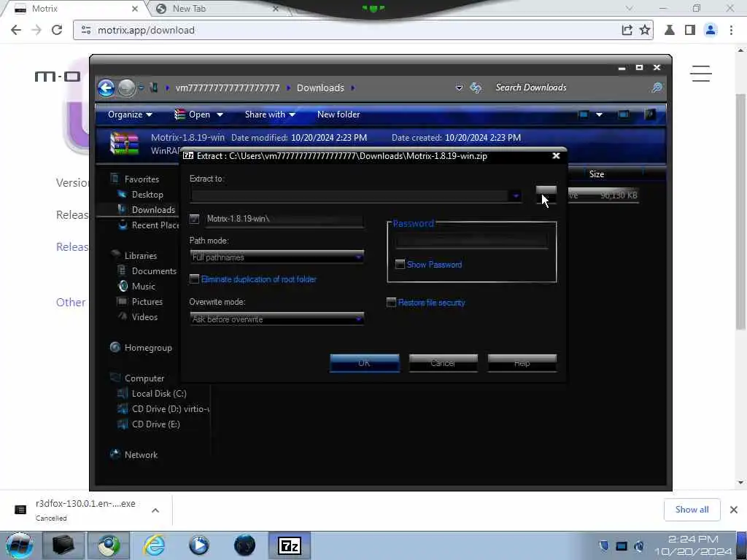Click the Explorer back navigation arrow
This screenshot has height=560, width=747.
pyautogui.click(x=107, y=87)
